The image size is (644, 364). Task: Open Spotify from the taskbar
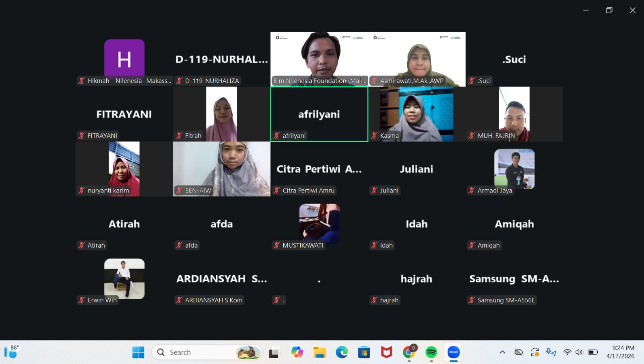[431, 352]
